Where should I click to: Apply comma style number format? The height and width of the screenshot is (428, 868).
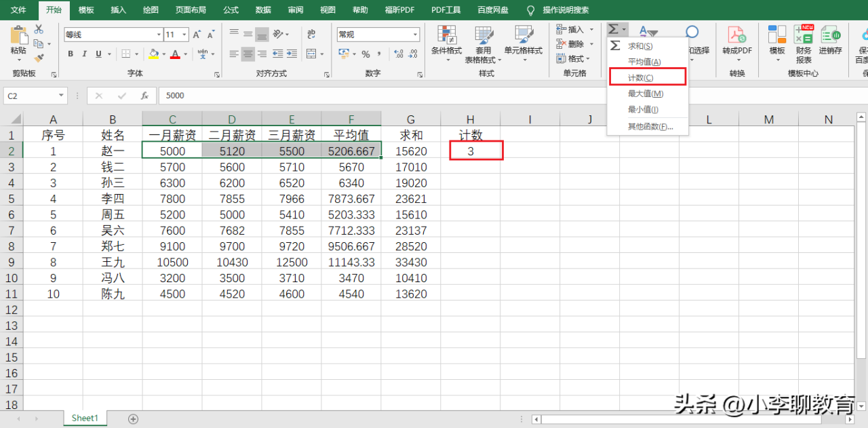[x=379, y=54]
